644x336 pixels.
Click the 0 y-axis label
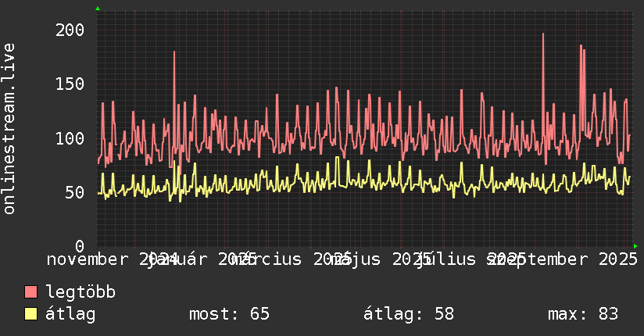coord(80,246)
